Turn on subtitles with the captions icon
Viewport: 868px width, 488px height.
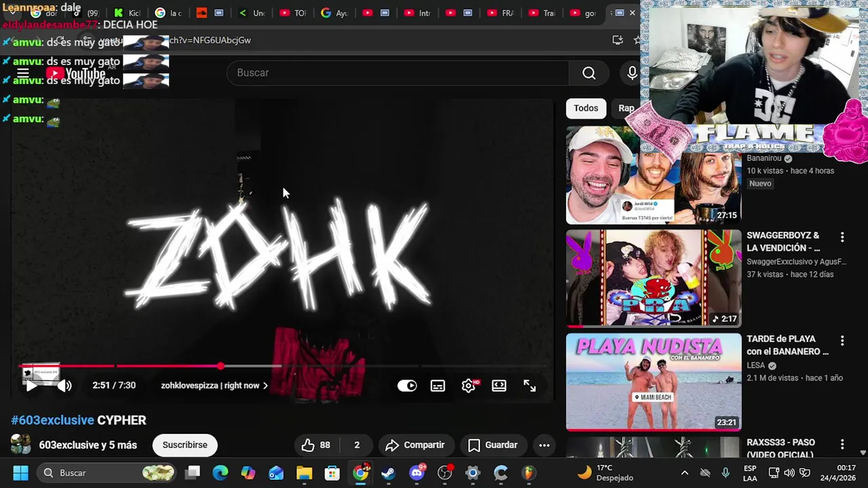click(x=438, y=386)
